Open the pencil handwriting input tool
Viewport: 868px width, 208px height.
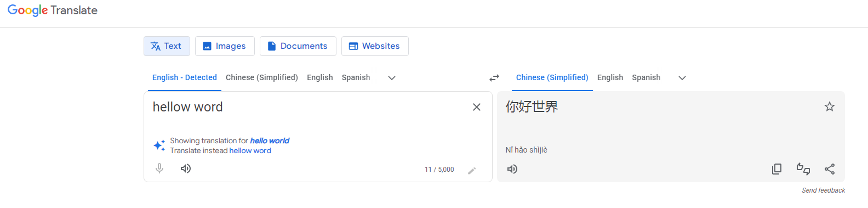tap(472, 170)
